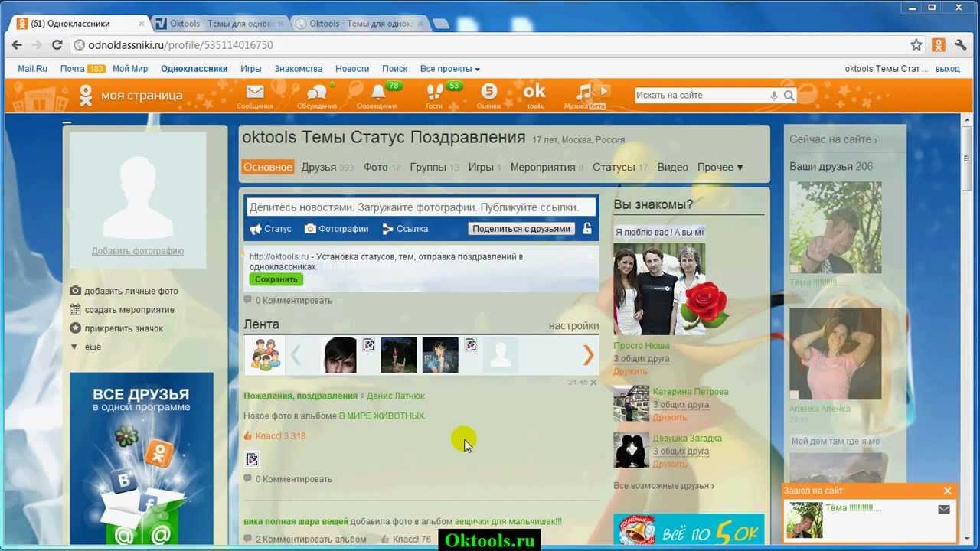Click добавить личные фото camera icon
Image resolution: width=980 pixels, height=551 pixels.
(x=75, y=291)
